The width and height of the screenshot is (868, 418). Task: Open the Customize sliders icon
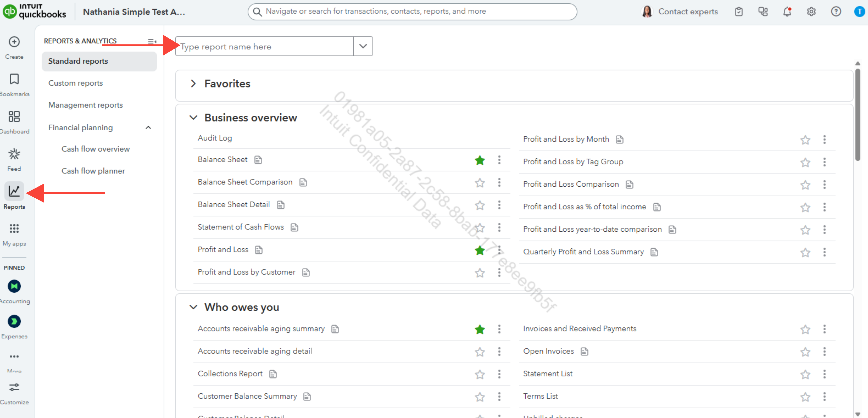[x=14, y=387]
